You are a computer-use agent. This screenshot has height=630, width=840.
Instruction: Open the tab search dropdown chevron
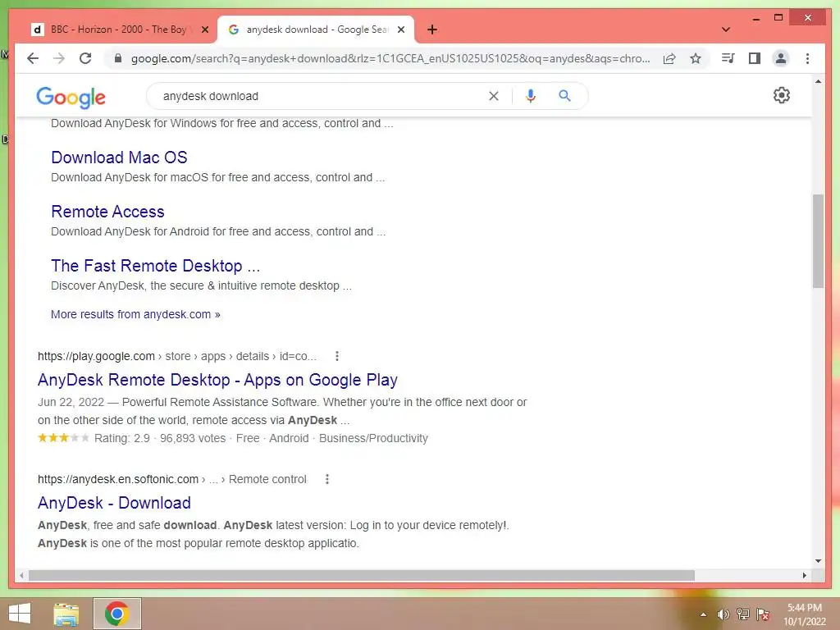pyautogui.click(x=725, y=30)
